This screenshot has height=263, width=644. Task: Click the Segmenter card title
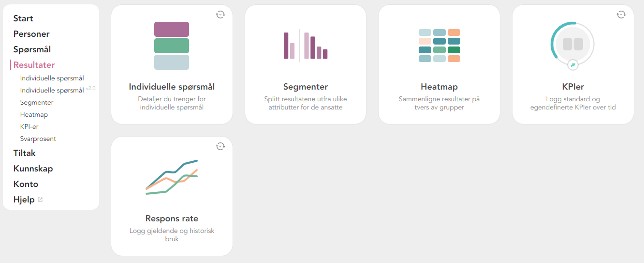tap(306, 87)
